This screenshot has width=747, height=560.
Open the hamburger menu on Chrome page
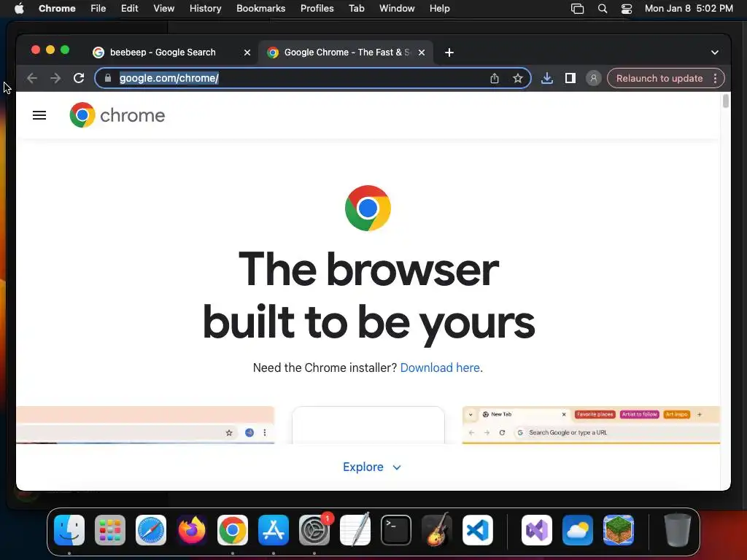[39, 115]
